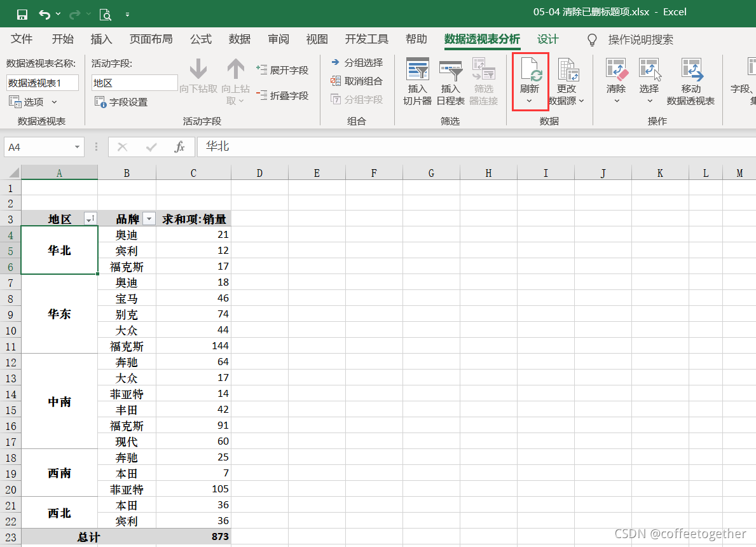The image size is (756, 547).
Task: Switch to the 开始 ribbon tab
Action: 63,39
